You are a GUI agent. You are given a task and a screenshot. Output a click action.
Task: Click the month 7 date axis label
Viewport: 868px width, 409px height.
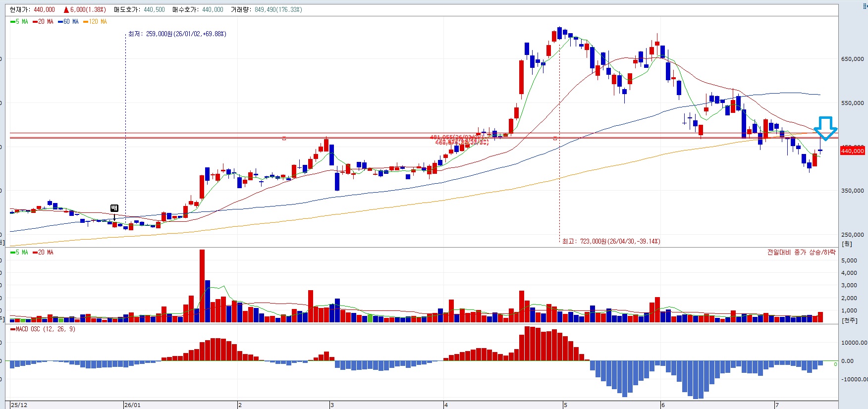point(777,405)
